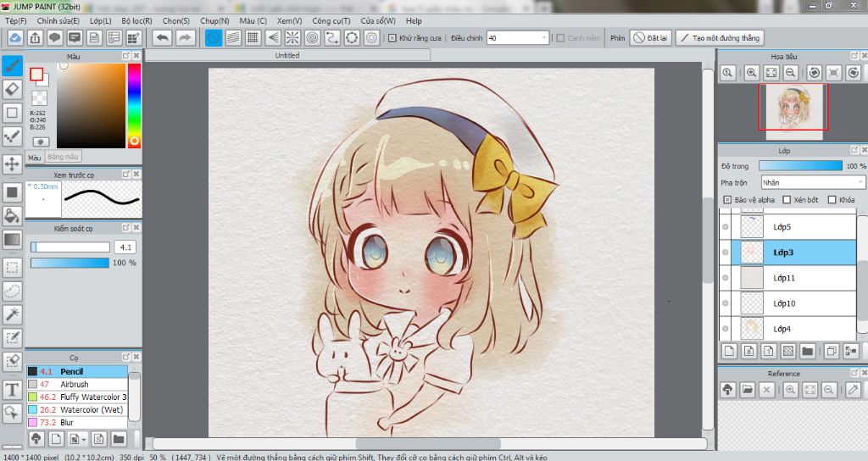Add a new layer folder
This screenshot has width=868, height=461.
point(808,351)
